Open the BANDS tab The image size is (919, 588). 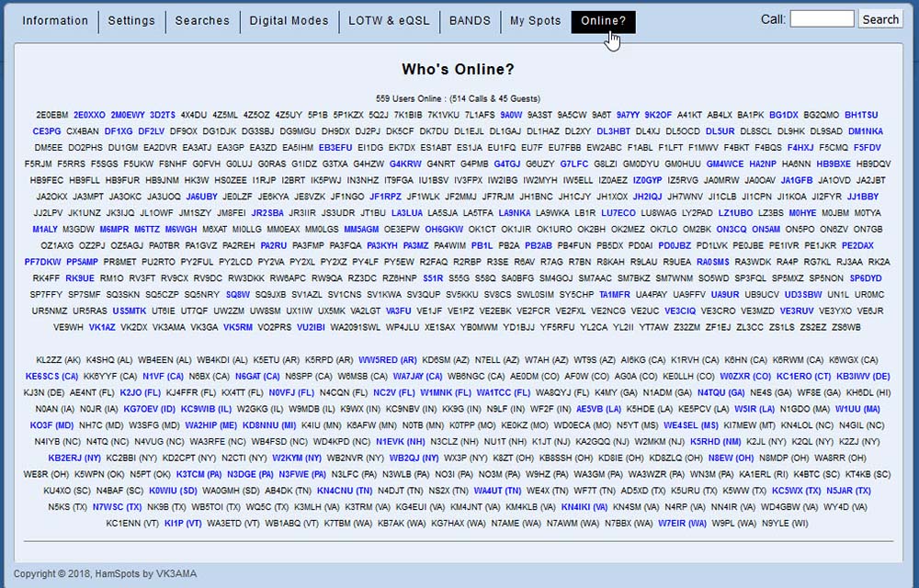click(x=470, y=21)
